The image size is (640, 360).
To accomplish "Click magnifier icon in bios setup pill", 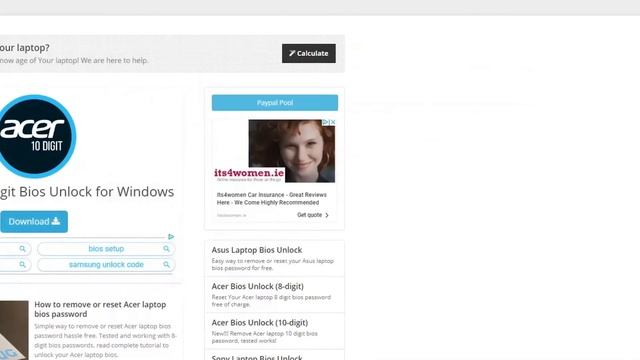I will (x=166, y=249).
